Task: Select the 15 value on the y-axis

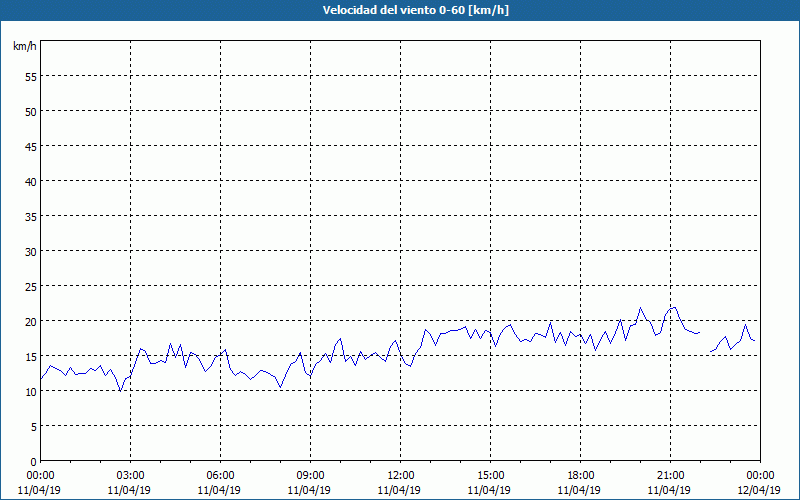Action: (31, 357)
